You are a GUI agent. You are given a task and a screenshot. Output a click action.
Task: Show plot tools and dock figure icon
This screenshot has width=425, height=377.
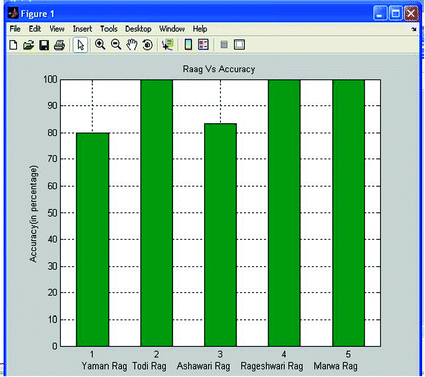click(x=239, y=45)
